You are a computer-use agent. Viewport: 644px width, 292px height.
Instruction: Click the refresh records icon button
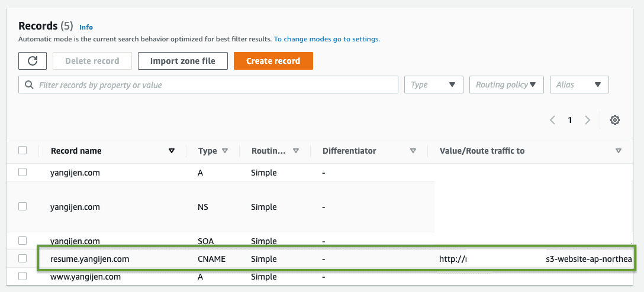33,61
